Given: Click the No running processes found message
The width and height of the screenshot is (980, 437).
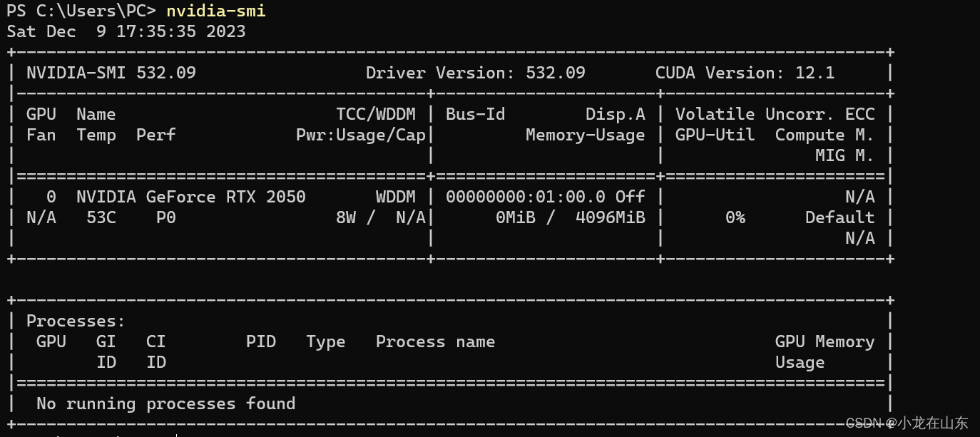Looking at the screenshot, I should click(166, 403).
